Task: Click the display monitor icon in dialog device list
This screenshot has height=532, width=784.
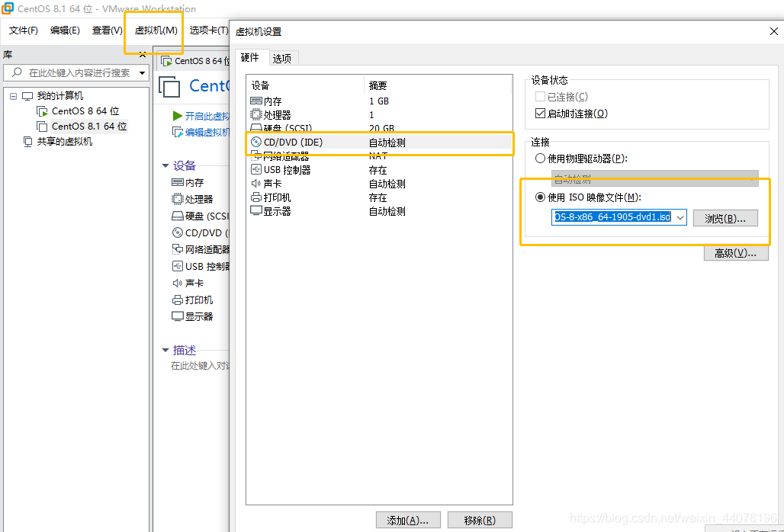Action: (x=256, y=211)
